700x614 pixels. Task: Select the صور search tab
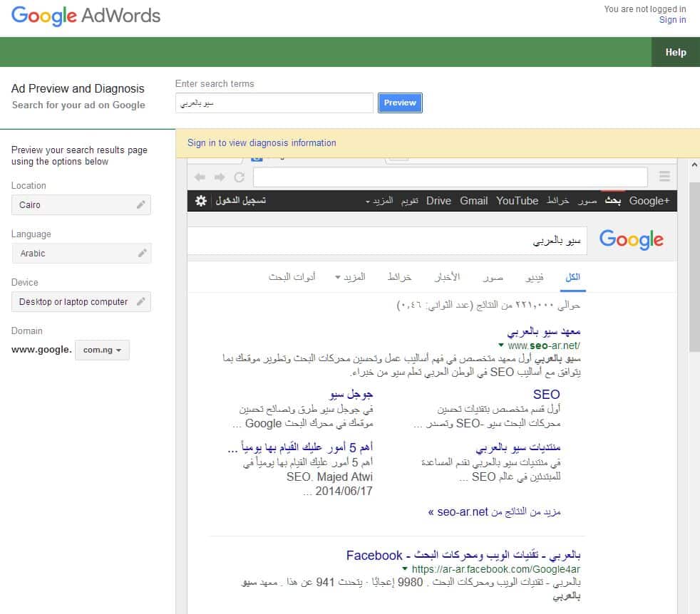493,278
